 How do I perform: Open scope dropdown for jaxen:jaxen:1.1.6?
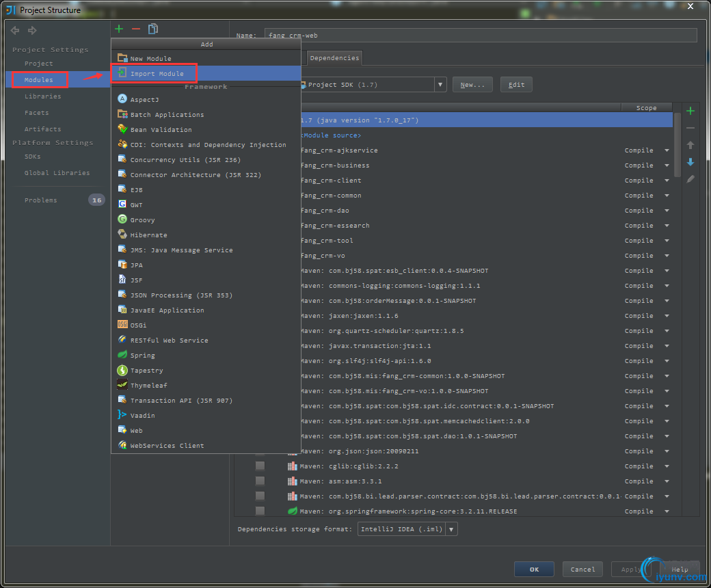[667, 316]
